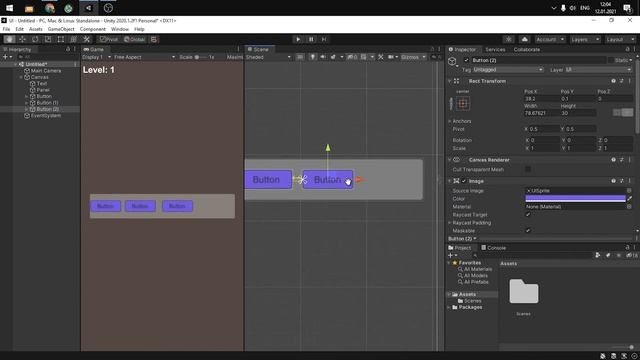Open the Material object picker

(x=629, y=207)
